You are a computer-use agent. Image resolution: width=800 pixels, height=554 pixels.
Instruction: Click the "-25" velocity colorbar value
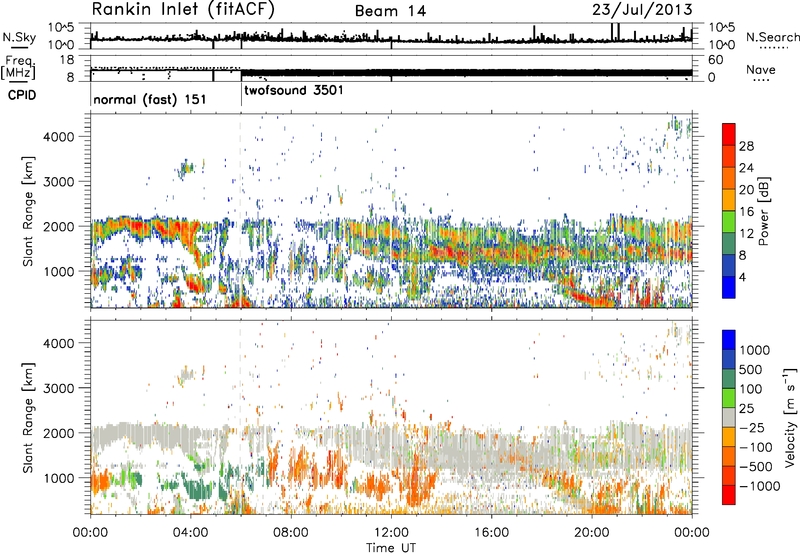(750, 428)
